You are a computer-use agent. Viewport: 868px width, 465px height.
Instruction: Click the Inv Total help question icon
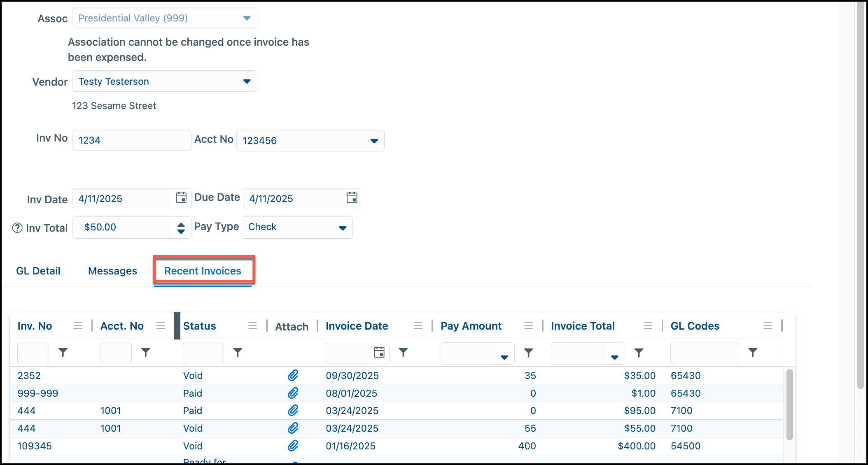coord(17,228)
